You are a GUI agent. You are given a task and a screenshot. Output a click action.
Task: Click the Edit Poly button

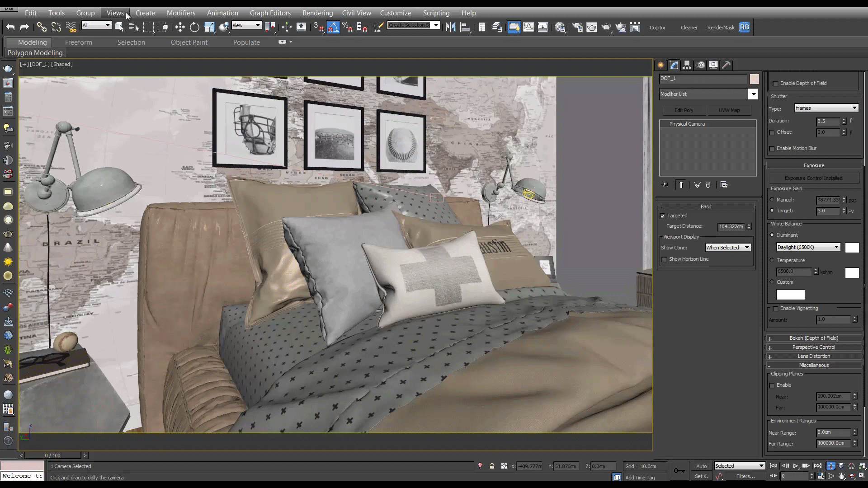[x=684, y=110]
